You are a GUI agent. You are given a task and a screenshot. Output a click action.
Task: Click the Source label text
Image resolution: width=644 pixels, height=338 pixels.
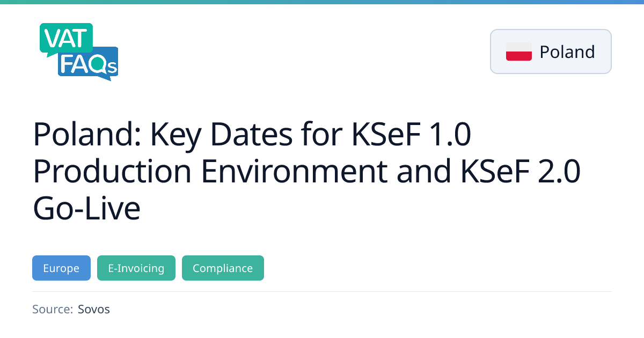52,309
